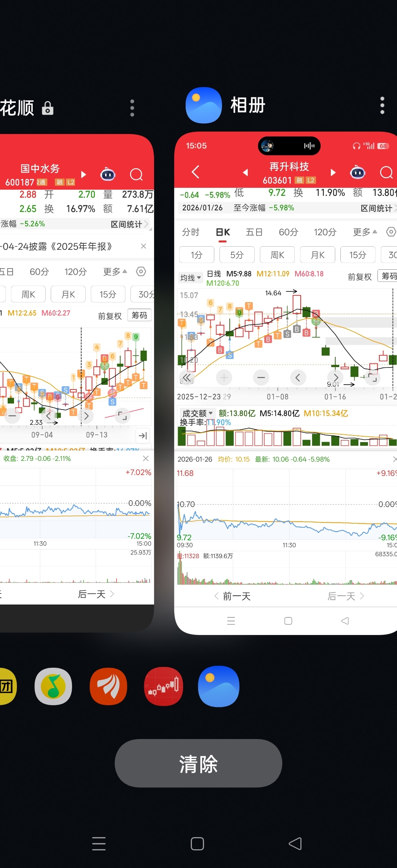
Task: Expand chart fullscreen icon in 相册 card
Action: tap(372, 377)
